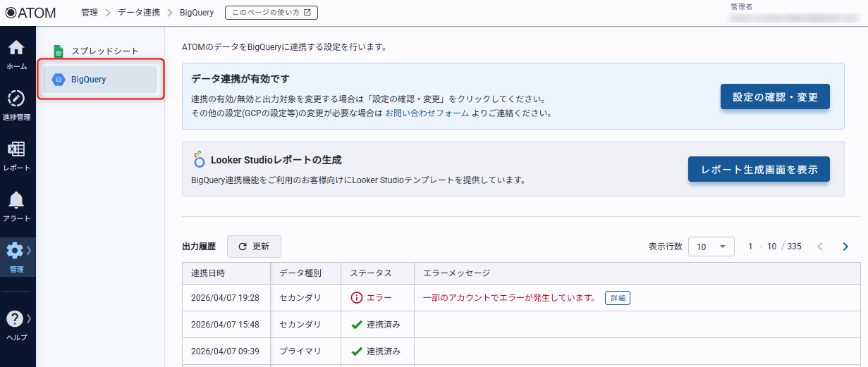868x367 pixels.
Task: Open the Alert (アラート) bell icon
Action: pyautogui.click(x=17, y=206)
